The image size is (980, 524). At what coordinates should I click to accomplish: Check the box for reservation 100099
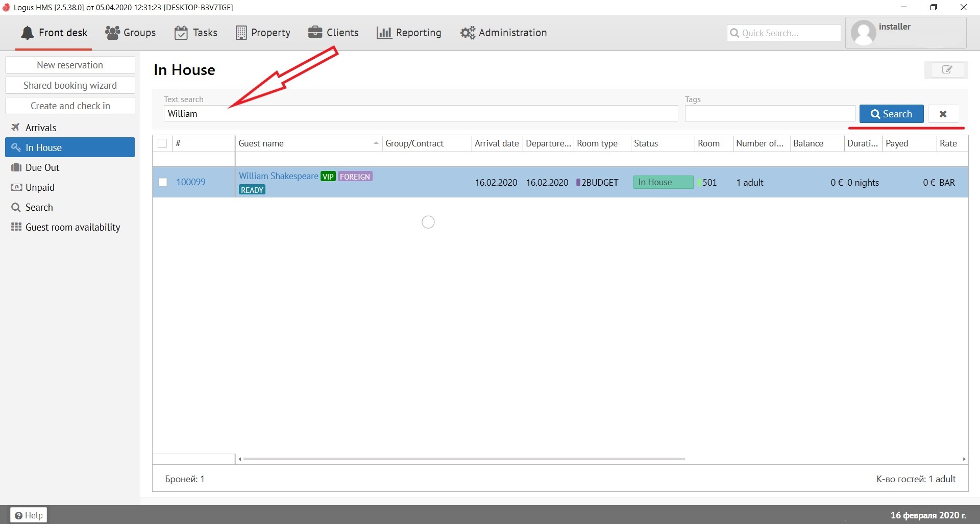click(163, 182)
